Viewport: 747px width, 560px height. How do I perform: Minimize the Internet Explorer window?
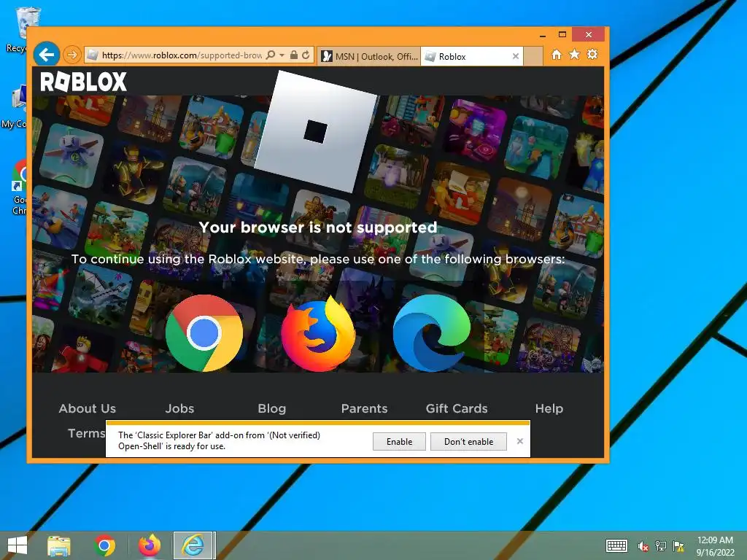point(543,35)
